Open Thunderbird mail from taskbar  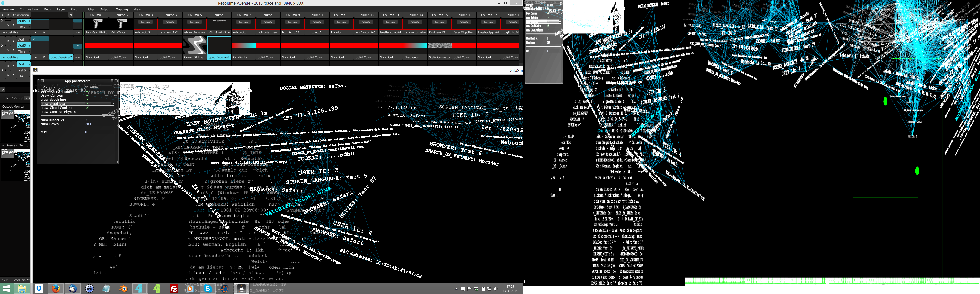pos(73,289)
